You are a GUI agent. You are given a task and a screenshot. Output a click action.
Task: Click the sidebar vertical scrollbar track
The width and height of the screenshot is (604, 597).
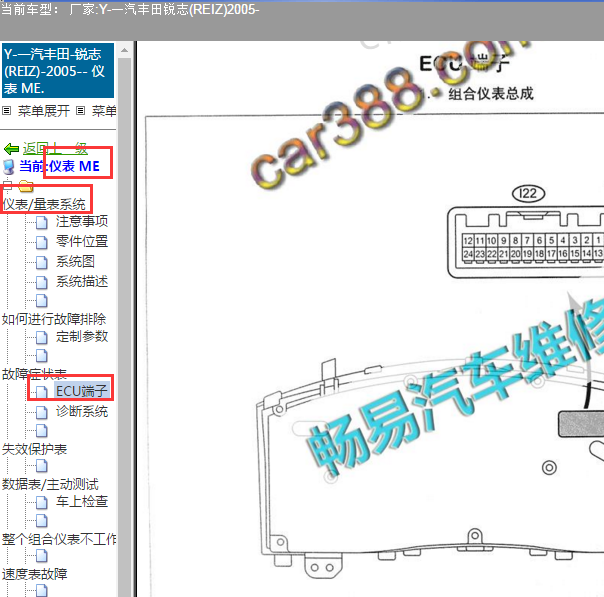click(124, 327)
